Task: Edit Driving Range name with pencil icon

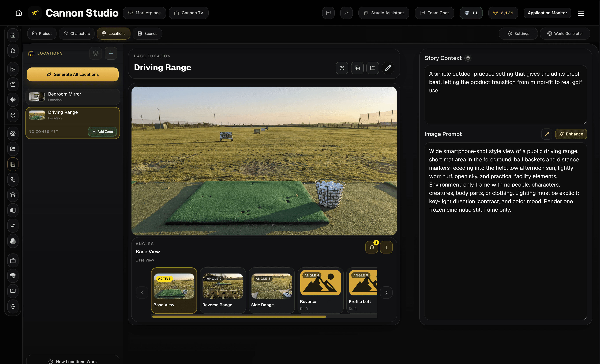Action: point(388,68)
